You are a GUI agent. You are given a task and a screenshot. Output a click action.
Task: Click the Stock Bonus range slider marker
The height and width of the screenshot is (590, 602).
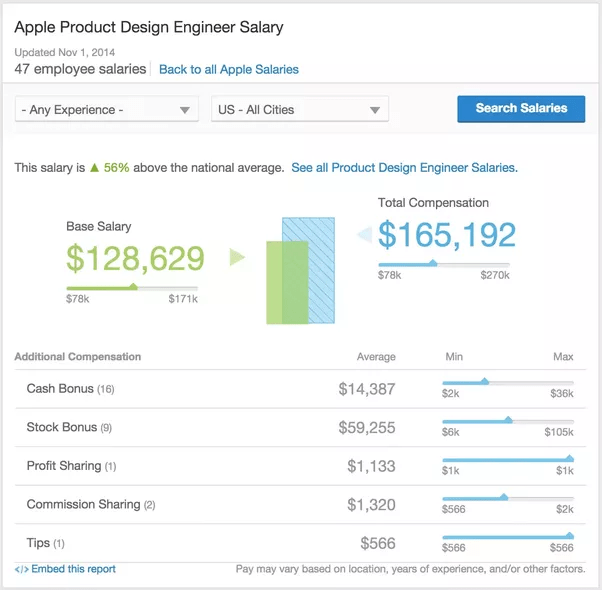(x=508, y=420)
